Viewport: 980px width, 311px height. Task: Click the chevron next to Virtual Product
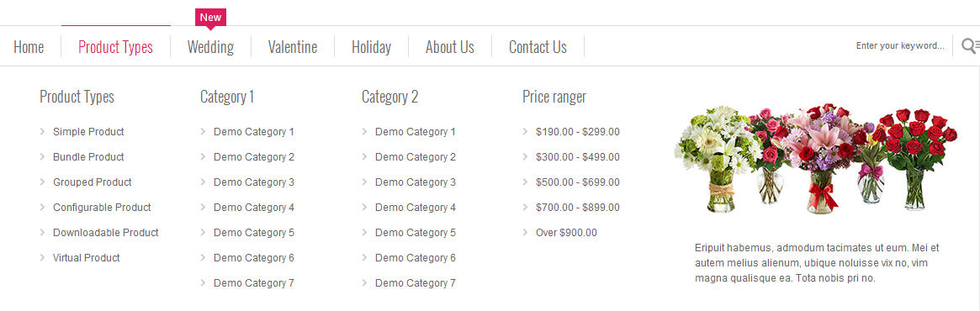pyautogui.click(x=43, y=257)
